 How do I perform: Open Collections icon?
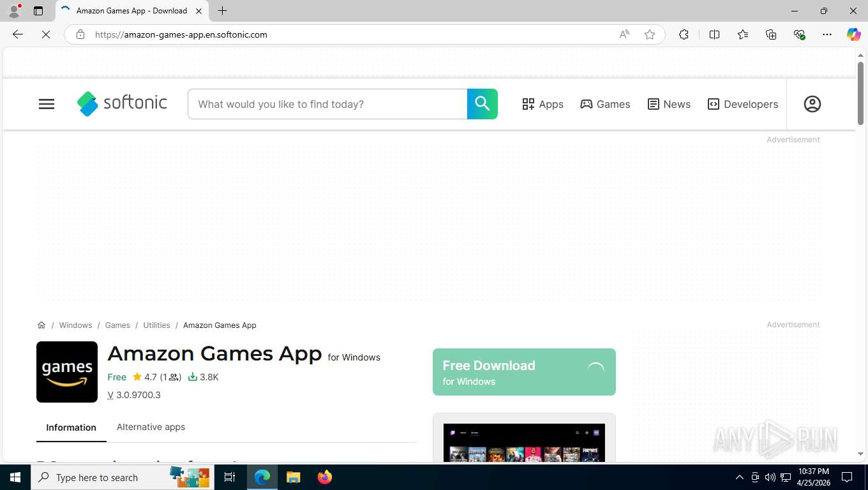(x=771, y=34)
